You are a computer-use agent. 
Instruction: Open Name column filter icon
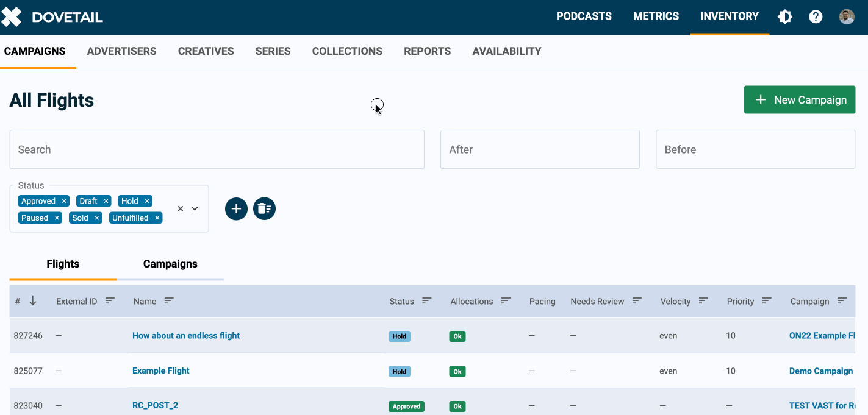(x=169, y=301)
